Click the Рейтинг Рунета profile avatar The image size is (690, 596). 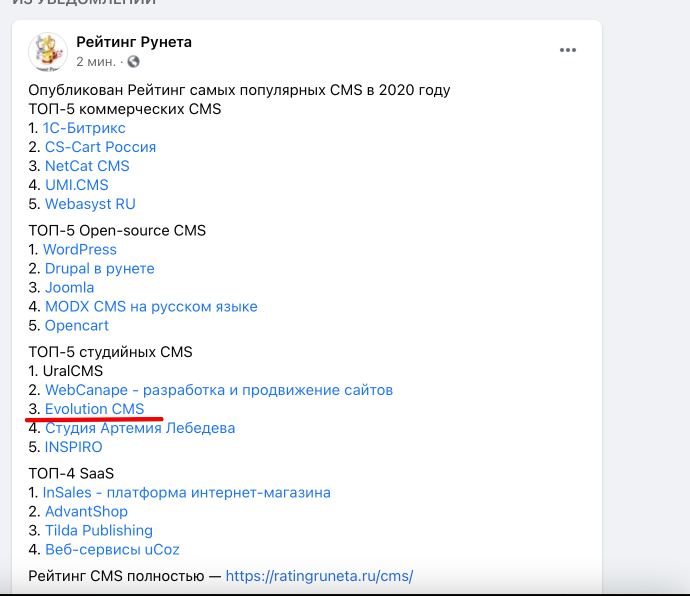[48, 52]
